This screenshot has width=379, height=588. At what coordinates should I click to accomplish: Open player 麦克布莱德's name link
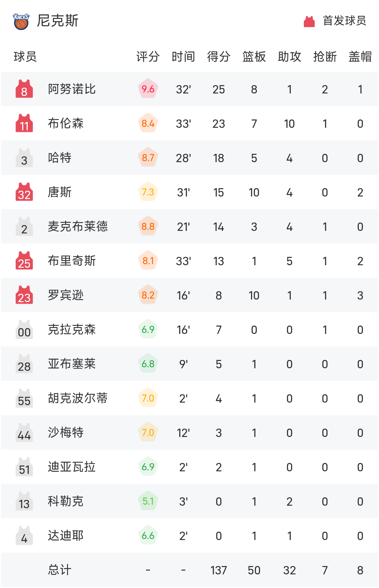[x=78, y=226]
